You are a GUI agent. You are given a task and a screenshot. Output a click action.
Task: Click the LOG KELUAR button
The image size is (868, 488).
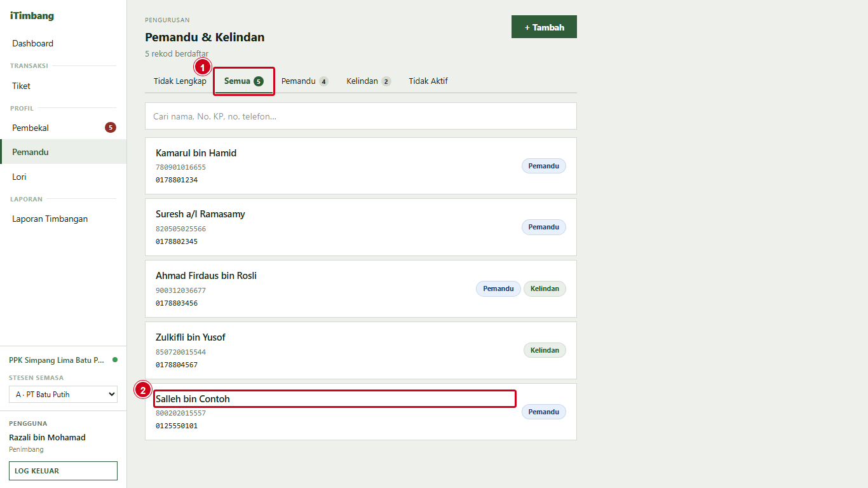click(63, 471)
